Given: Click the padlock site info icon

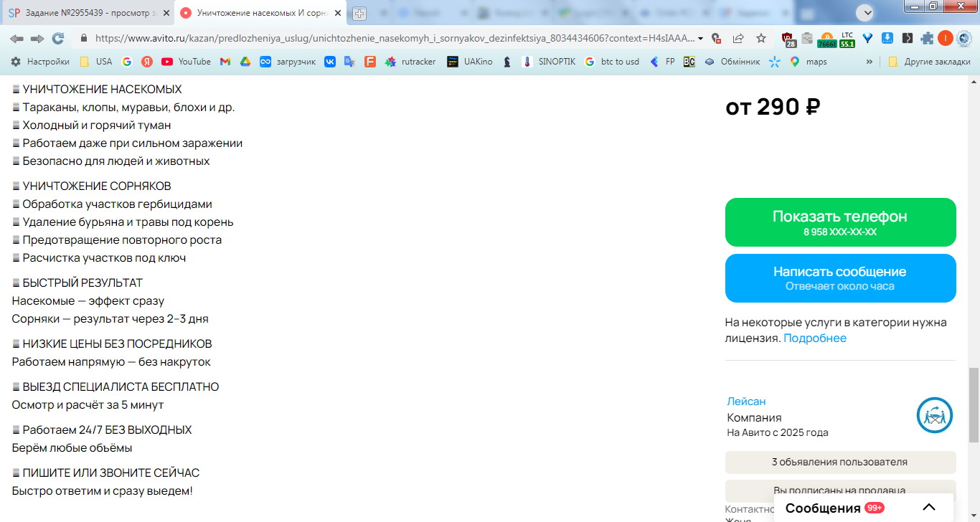Looking at the screenshot, I should tap(83, 38).
